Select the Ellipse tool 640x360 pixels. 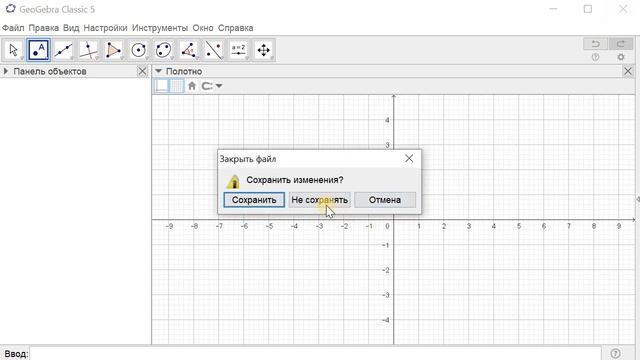(163, 50)
